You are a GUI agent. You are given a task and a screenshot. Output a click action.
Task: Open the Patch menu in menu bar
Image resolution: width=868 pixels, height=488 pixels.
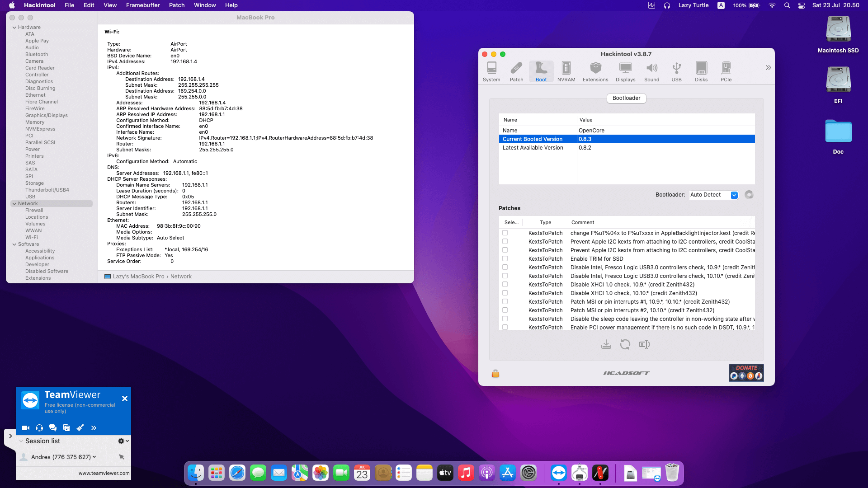pyautogui.click(x=177, y=5)
